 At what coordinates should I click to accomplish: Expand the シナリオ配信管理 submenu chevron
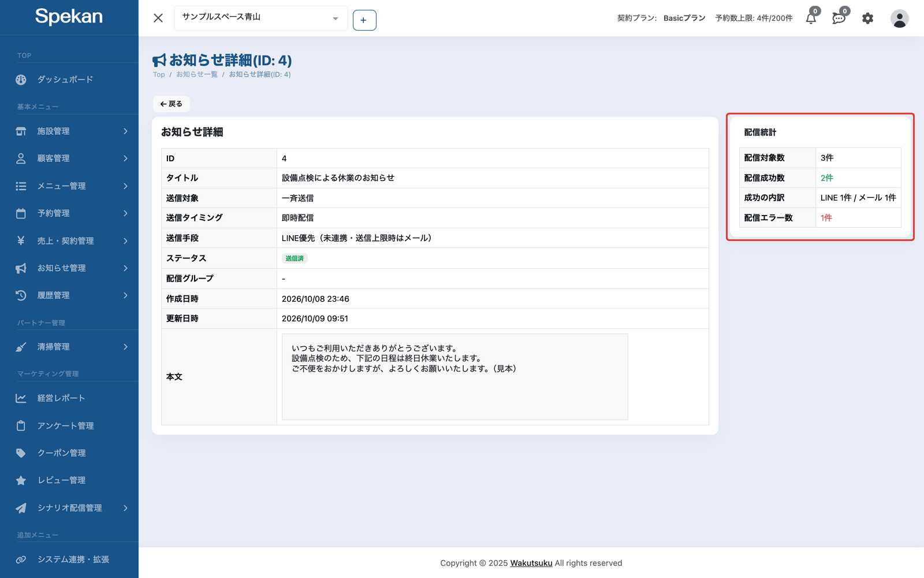click(125, 508)
